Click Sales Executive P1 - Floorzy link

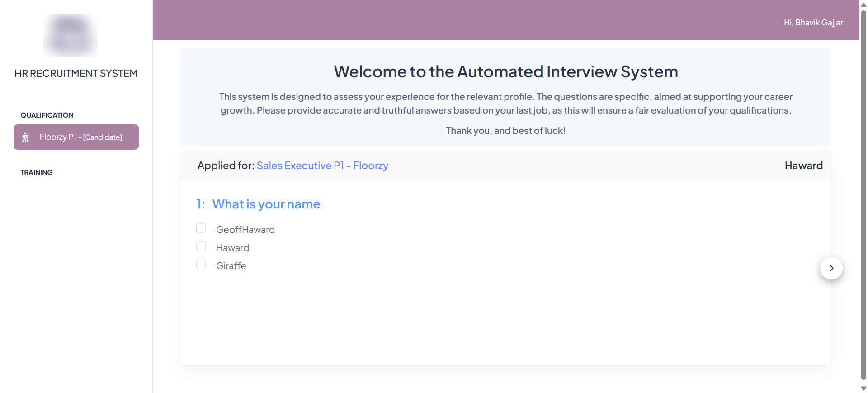[322, 166]
